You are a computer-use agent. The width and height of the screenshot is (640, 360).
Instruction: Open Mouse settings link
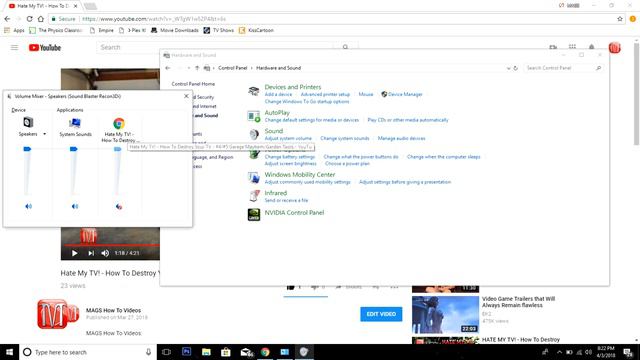pos(366,94)
